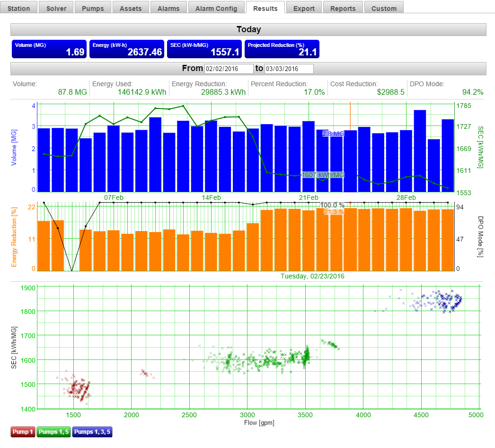The width and height of the screenshot is (495, 448).
Task: Click the From date field 02/02/2016
Action: coord(229,69)
